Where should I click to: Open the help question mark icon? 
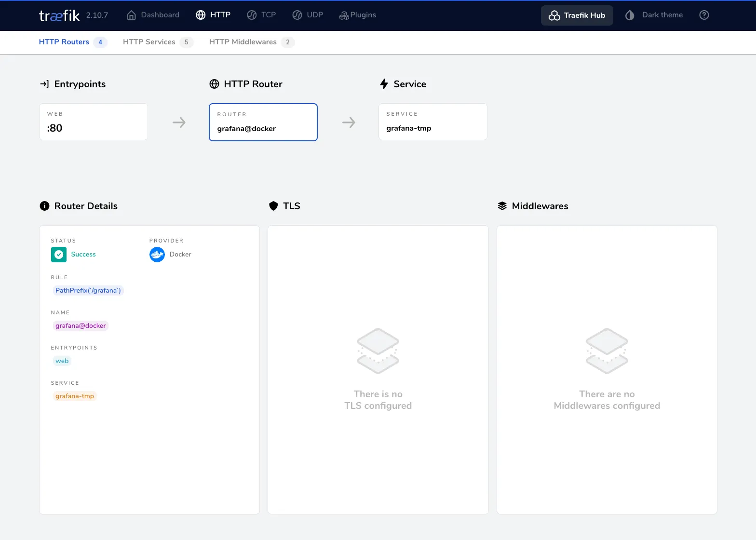pos(704,15)
